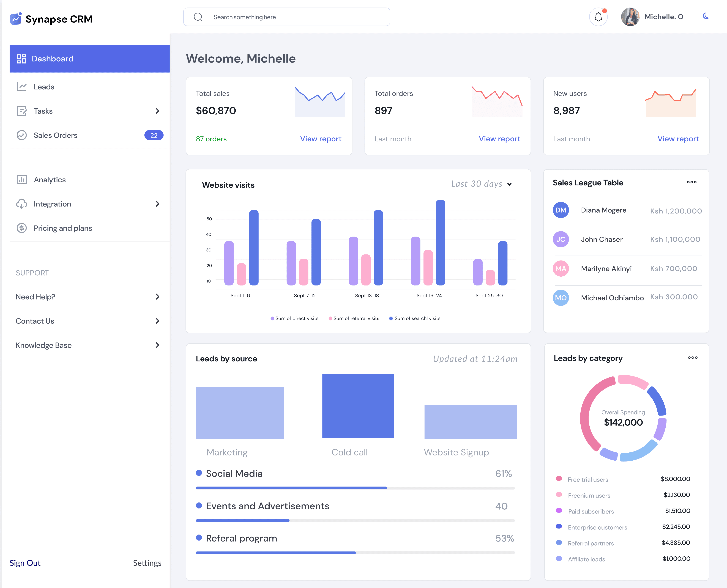
Task: Click the Marketing bar
Action: (239, 413)
